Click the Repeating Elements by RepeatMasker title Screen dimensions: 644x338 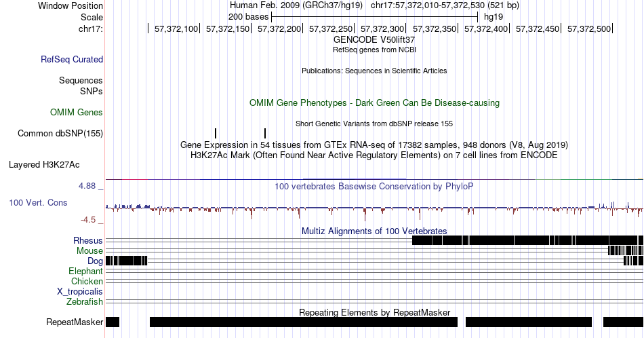[374, 312]
